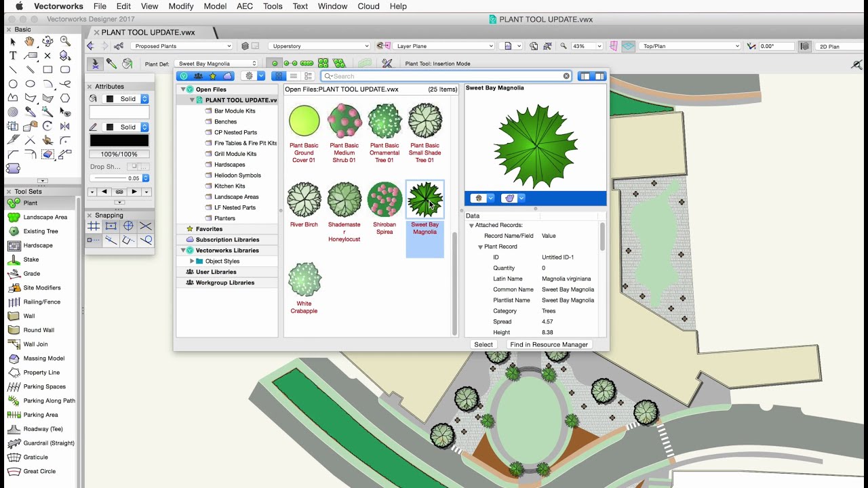Open the AEC menu
The width and height of the screenshot is (868, 488).
coord(245,6)
